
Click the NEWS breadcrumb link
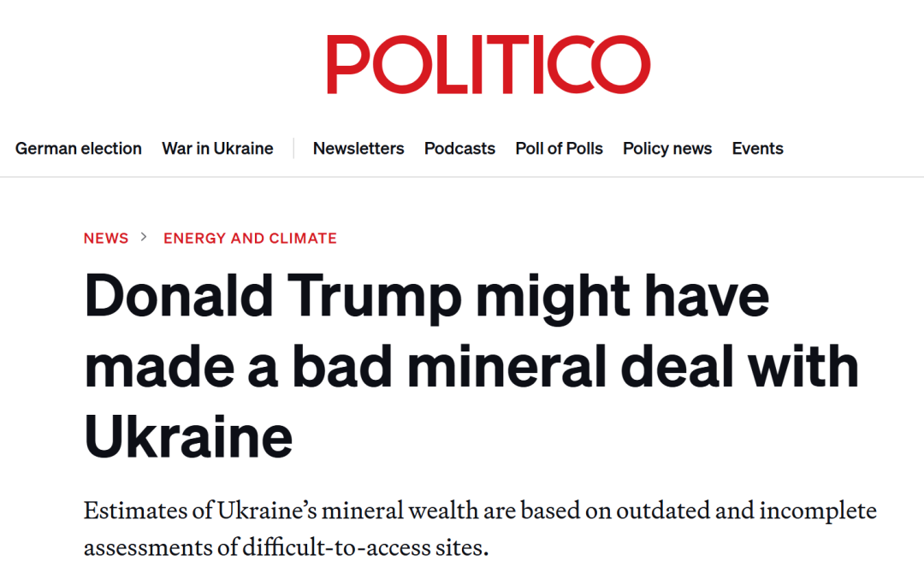(x=106, y=238)
